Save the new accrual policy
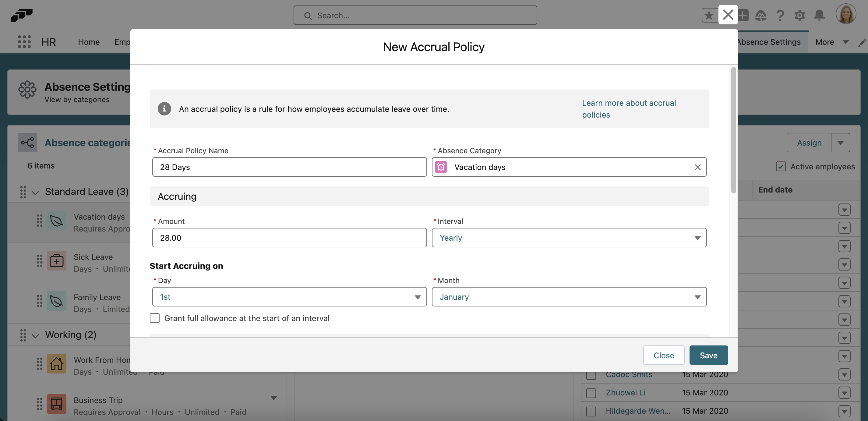The width and height of the screenshot is (868, 421). point(708,355)
